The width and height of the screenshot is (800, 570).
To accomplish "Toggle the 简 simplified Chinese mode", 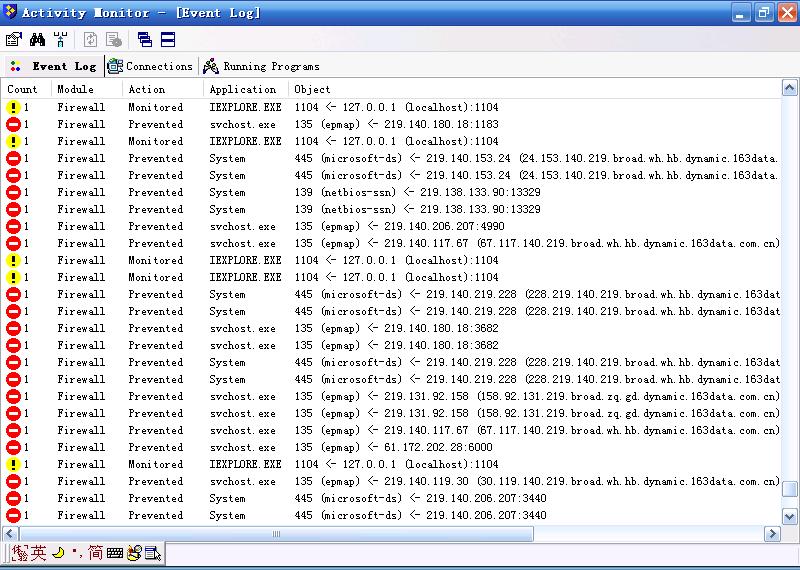I will 95,553.
